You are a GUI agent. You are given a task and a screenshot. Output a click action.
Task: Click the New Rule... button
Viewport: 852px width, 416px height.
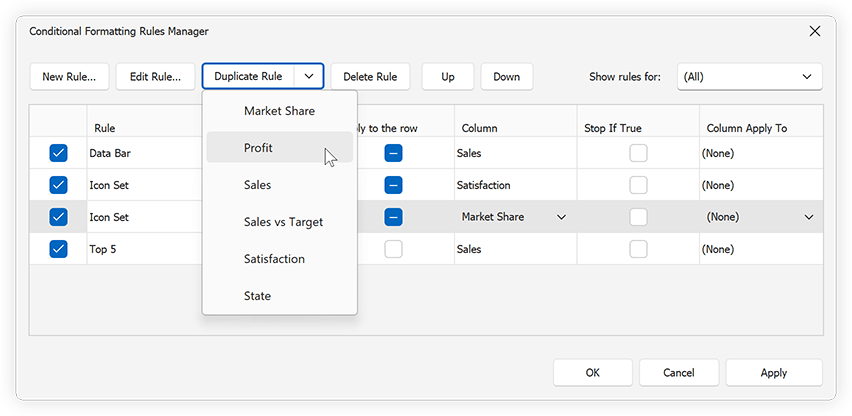point(69,77)
